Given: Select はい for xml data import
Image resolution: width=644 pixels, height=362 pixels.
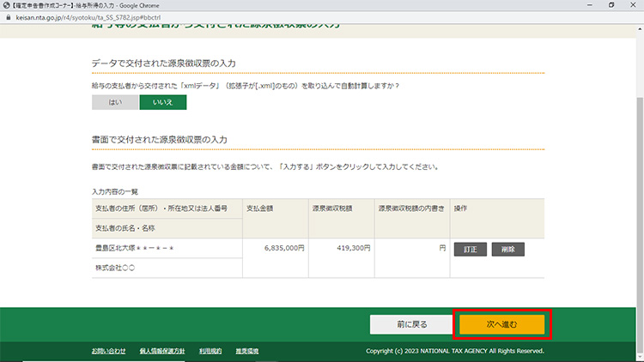Looking at the screenshot, I should pos(115,102).
